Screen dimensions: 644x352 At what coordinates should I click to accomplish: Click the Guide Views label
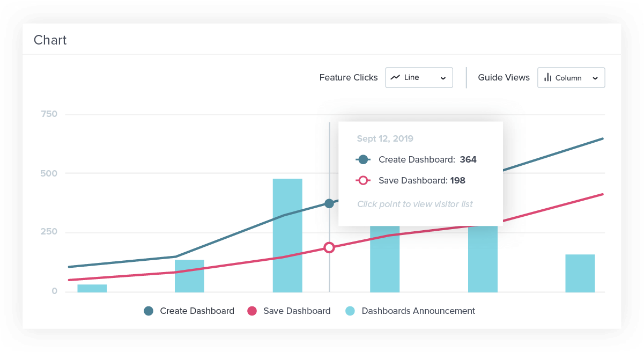(x=504, y=77)
